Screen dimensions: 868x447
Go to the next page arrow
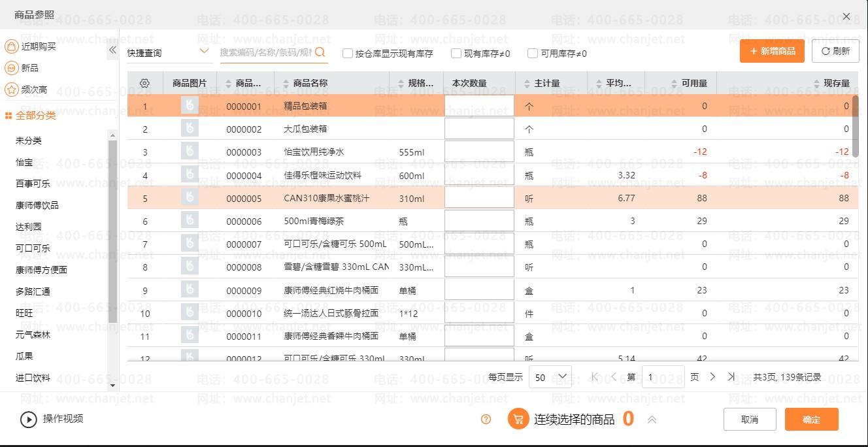[x=713, y=377]
